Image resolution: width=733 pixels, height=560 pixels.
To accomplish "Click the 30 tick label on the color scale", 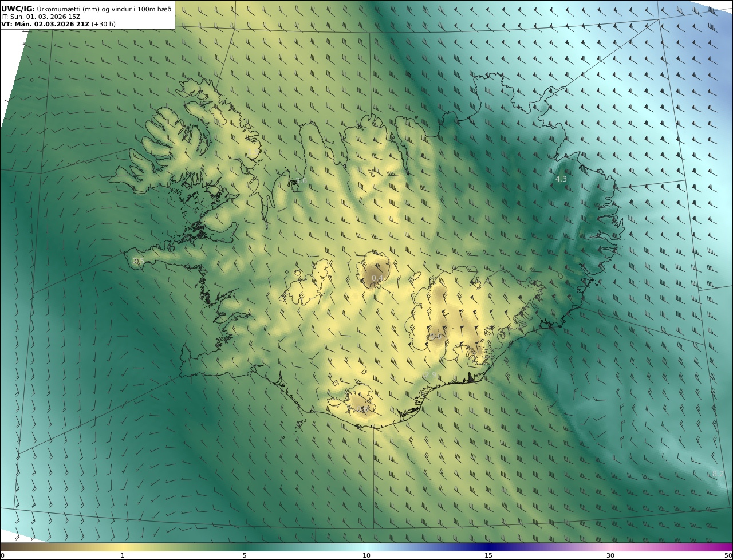I will click(610, 555).
